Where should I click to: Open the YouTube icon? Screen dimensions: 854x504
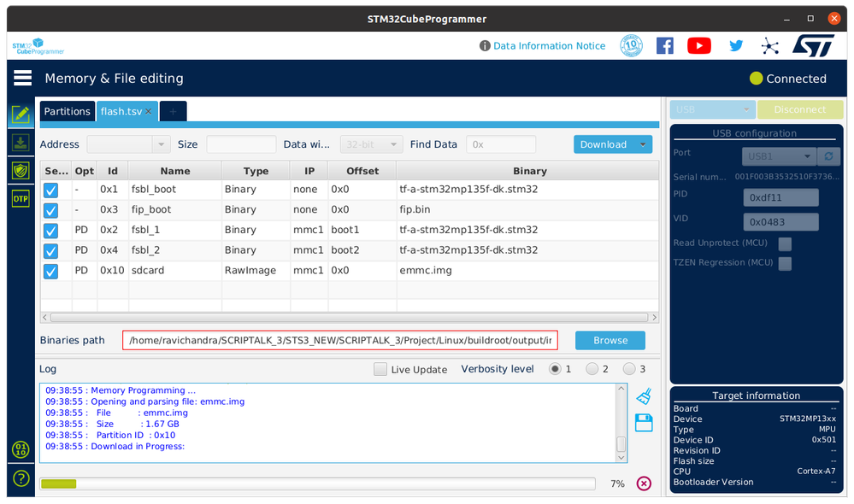point(698,46)
